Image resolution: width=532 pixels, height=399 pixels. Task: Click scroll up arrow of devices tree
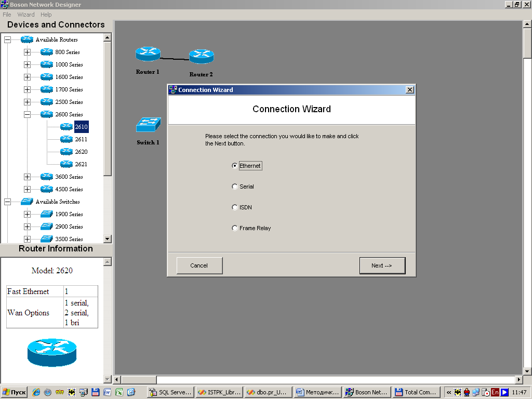(x=107, y=37)
